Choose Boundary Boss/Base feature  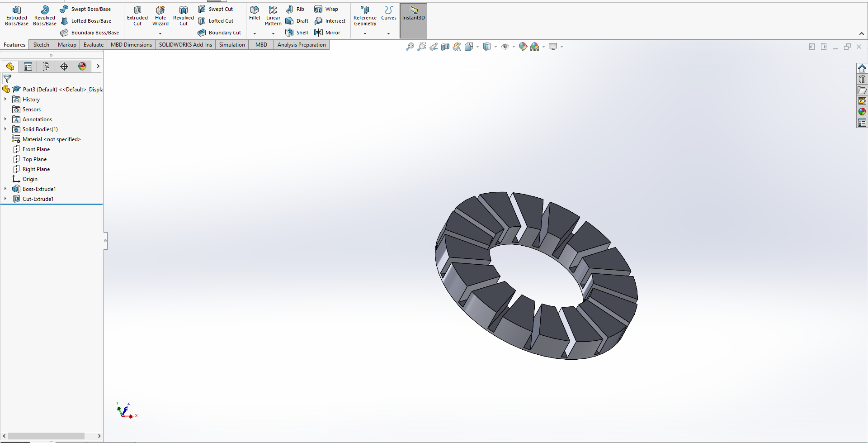(x=90, y=33)
